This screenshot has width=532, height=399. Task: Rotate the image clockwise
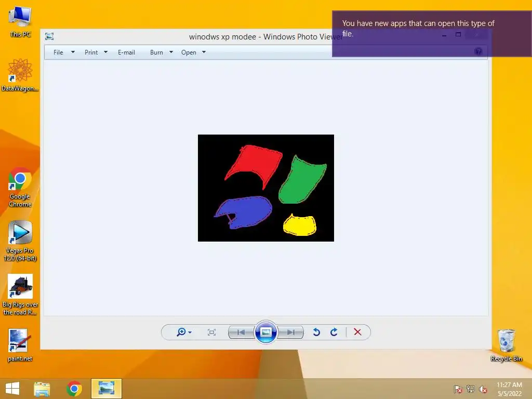pyautogui.click(x=334, y=332)
